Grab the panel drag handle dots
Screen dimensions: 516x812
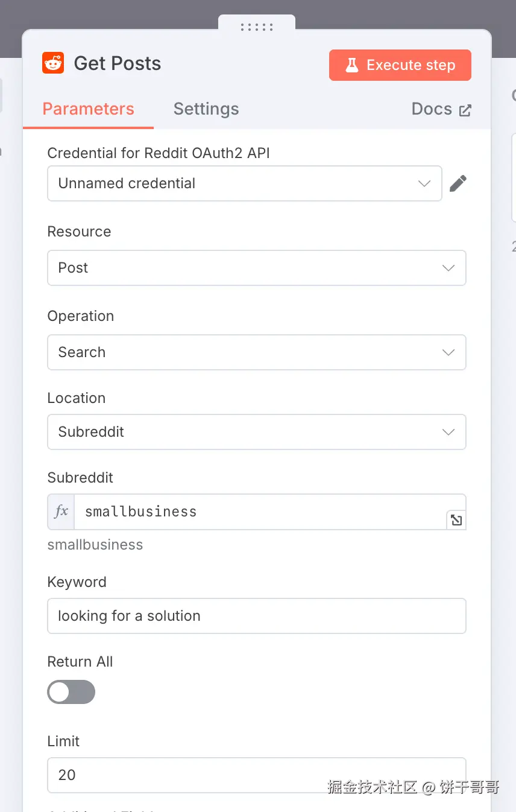tap(257, 27)
